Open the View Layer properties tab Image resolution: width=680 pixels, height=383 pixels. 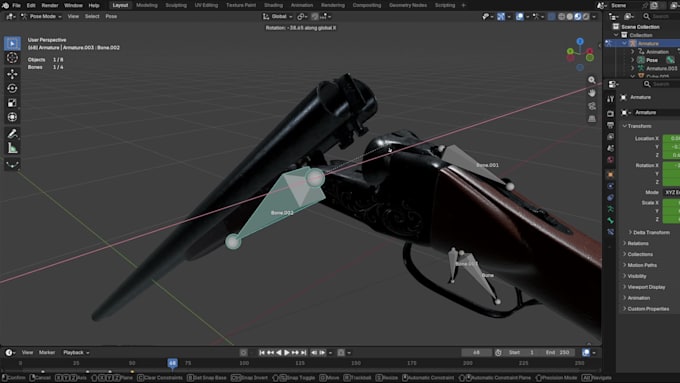(611, 137)
